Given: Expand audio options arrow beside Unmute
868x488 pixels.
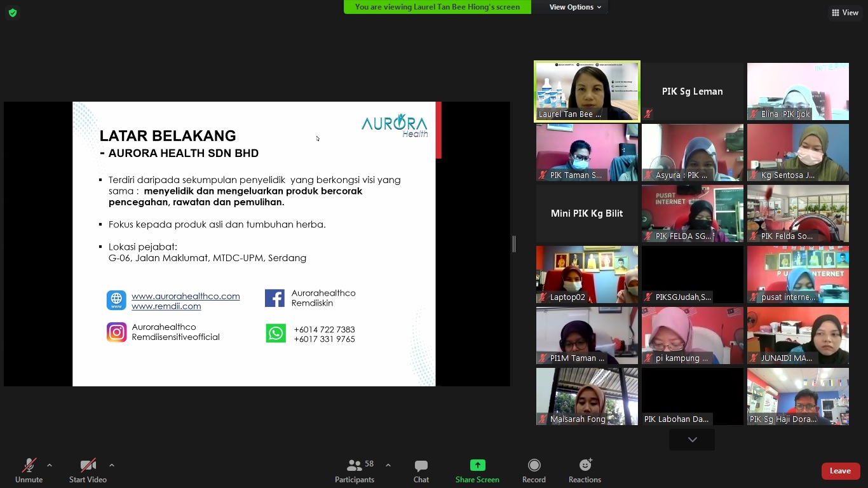Looking at the screenshot, I should (50, 465).
